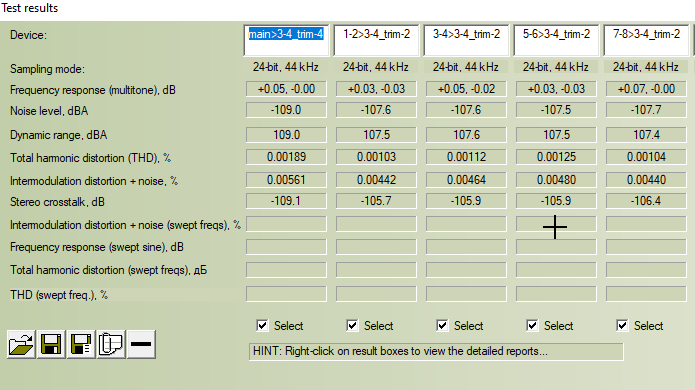The image size is (695, 390).
Task: Click dynamic range value 107.6
Action: tap(466, 135)
